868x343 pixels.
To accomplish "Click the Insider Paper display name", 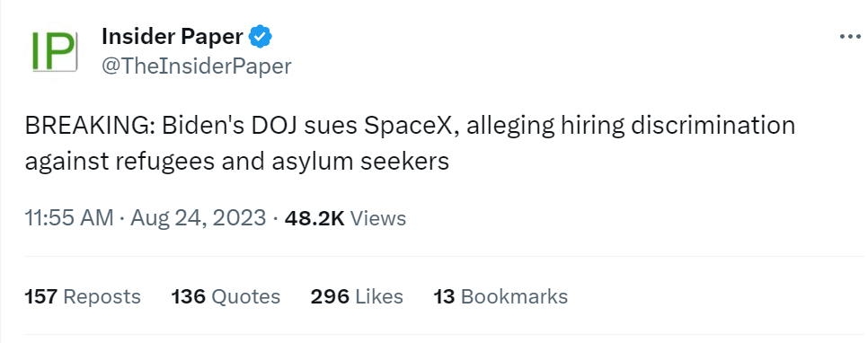I will [173, 37].
